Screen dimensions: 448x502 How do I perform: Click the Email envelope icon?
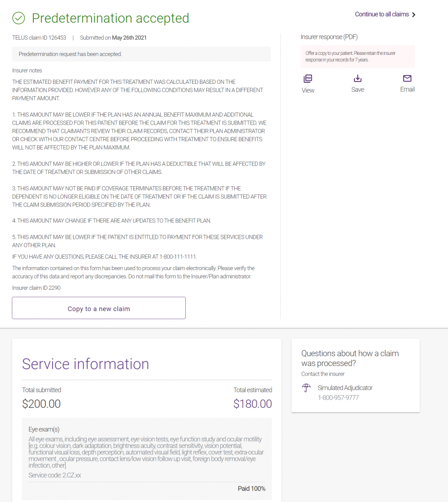[x=407, y=78]
